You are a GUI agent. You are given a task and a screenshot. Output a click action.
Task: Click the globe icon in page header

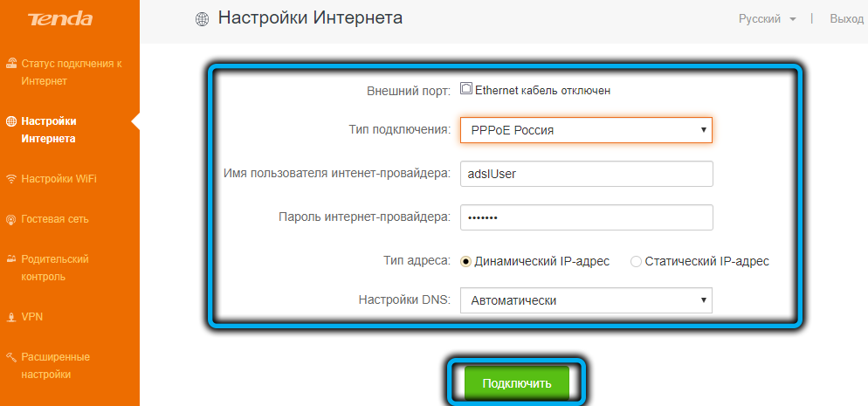(203, 19)
